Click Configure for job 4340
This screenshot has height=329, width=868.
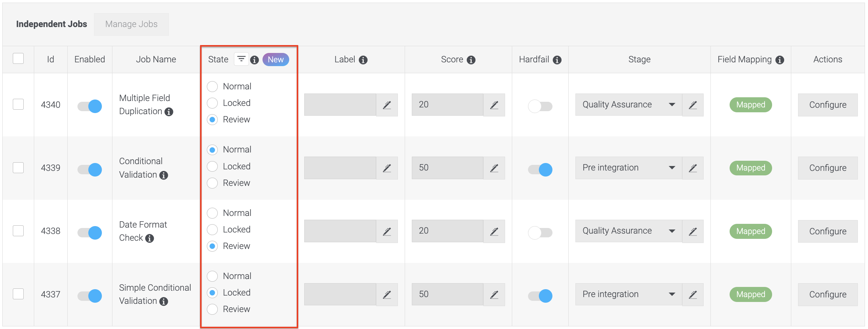coord(828,105)
